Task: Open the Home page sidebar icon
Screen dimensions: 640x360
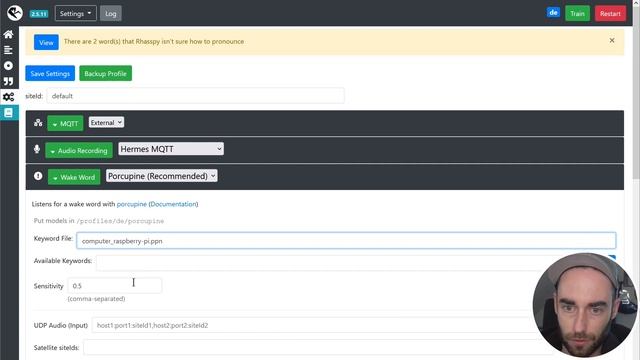Action: (8, 34)
